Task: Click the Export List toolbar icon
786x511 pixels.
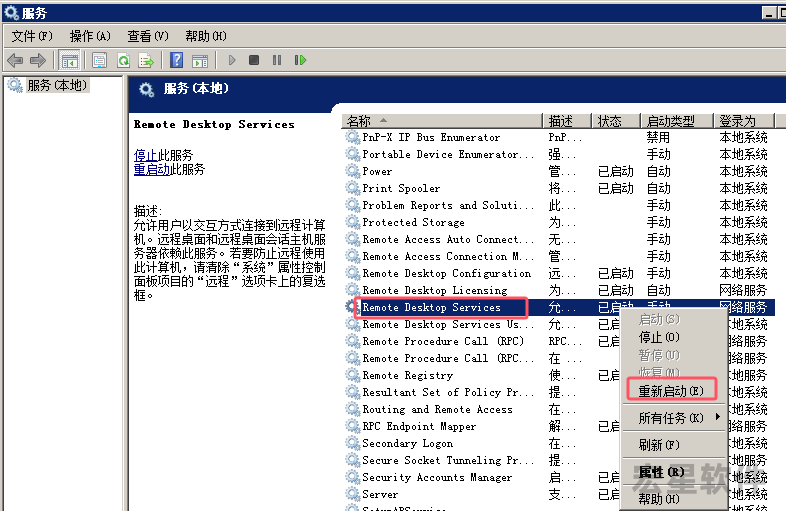Action: click(x=146, y=60)
